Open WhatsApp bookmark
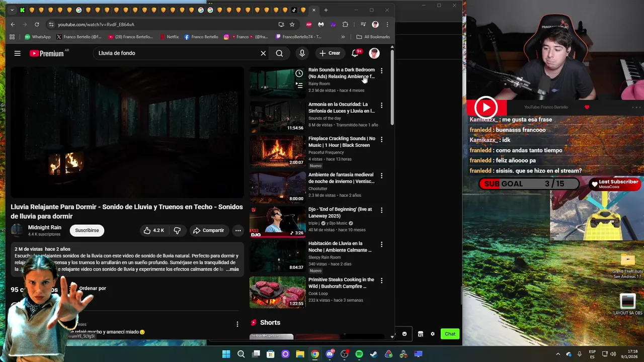The height and width of the screenshot is (362, 644). 37,37
